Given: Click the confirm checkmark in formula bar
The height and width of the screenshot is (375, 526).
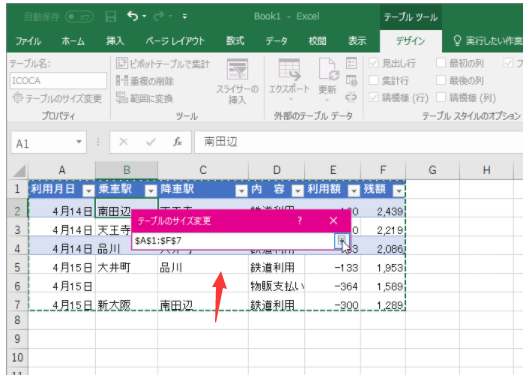Looking at the screenshot, I should [151, 142].
